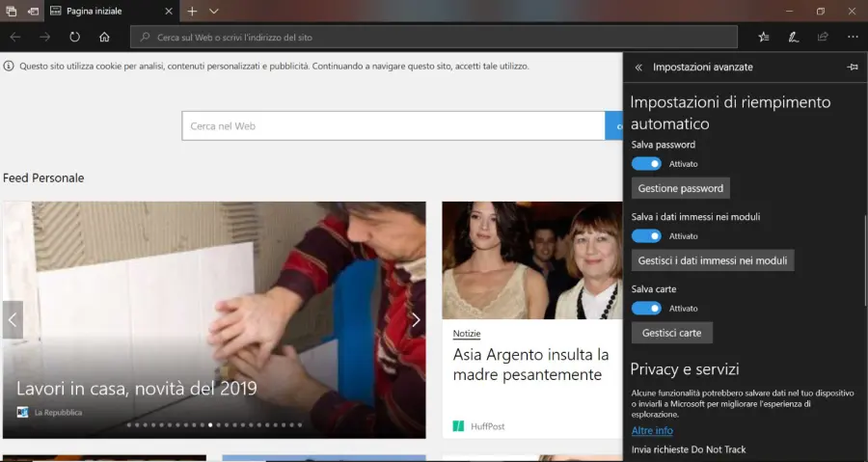Close the Pagina iniziale tab
This screenshot has width=868, height=462.
click(169, 11)
